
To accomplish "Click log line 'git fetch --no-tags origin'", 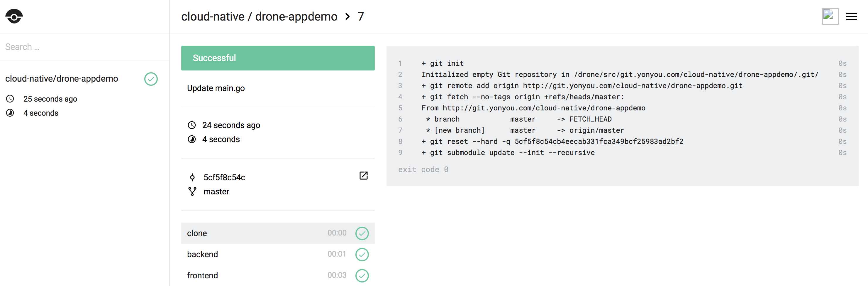I will pos(523,97).
